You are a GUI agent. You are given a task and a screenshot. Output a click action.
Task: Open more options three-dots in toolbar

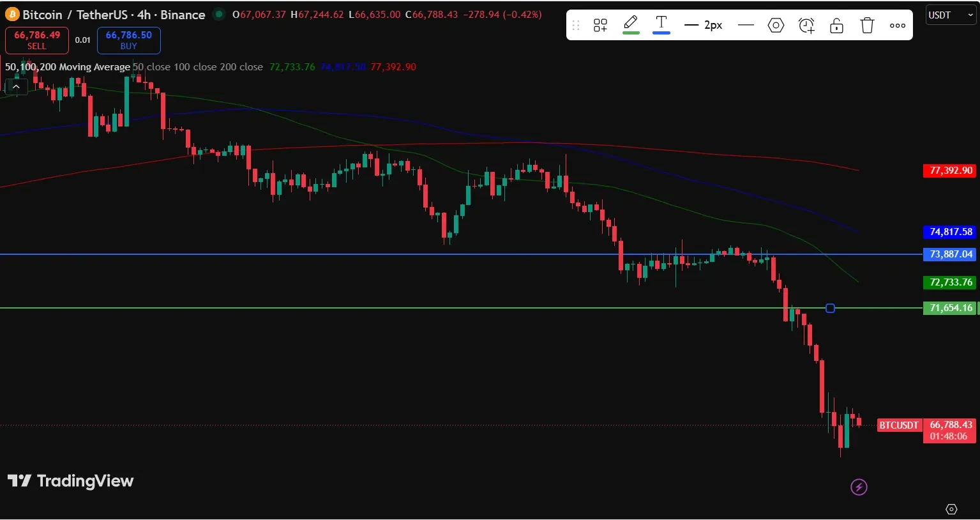pos(898,26)
